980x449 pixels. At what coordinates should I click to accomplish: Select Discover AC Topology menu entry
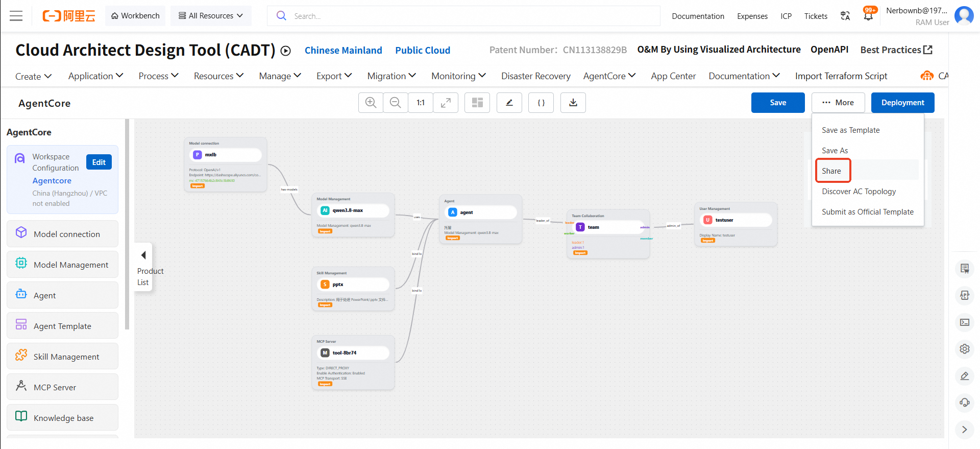click(859, 192)
